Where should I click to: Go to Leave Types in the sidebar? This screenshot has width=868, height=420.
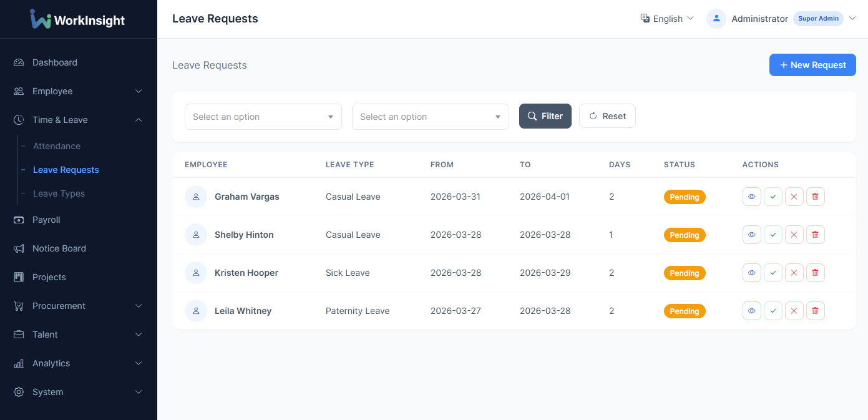pyautogui.click(x=59, y=193)
